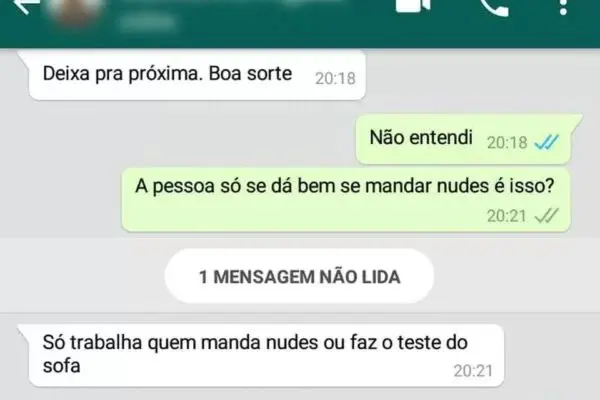The height and width of the screenshot is (400, 600).
Task: Start a video call with contact
Action: (x=413, y=6)
